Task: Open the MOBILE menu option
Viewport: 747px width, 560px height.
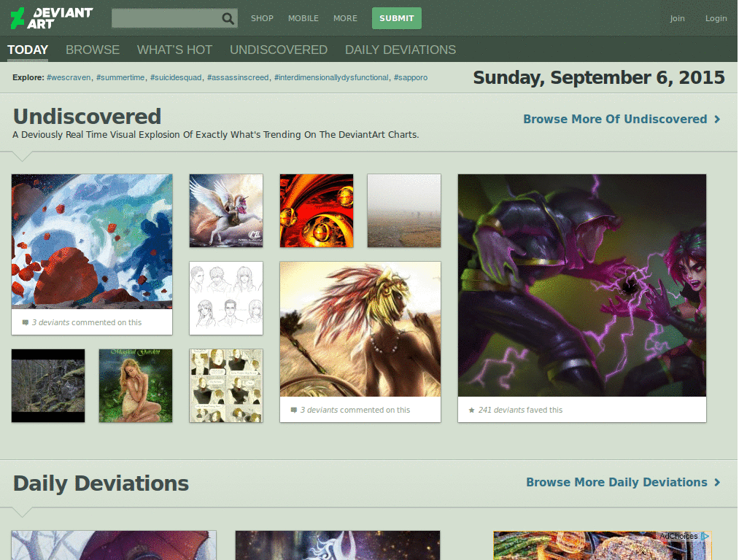Action: [303, 18]
